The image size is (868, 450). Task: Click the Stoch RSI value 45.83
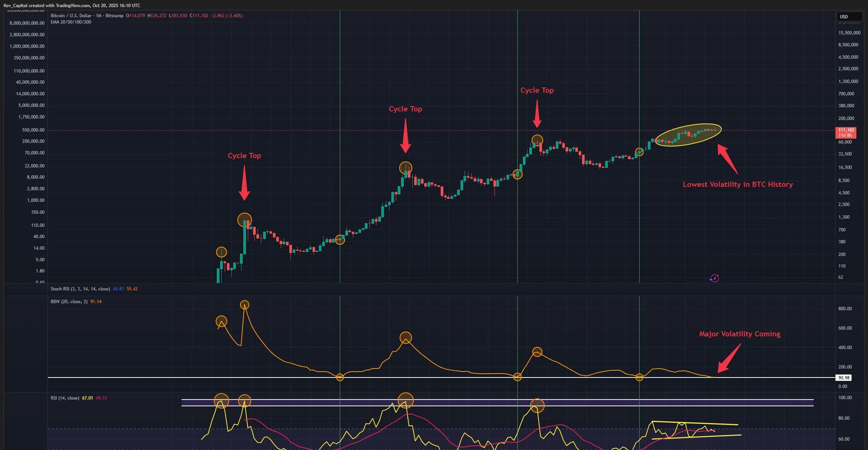(118, 289)
